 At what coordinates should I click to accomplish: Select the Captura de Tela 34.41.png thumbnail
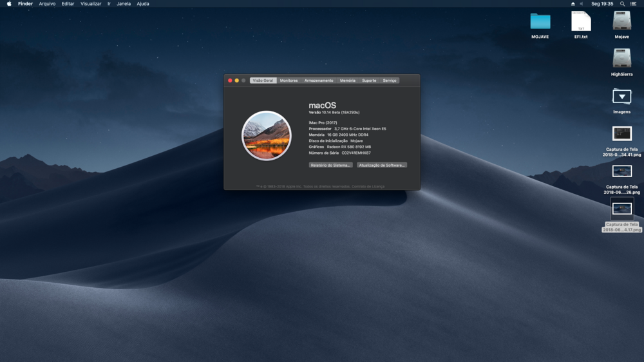622,134
